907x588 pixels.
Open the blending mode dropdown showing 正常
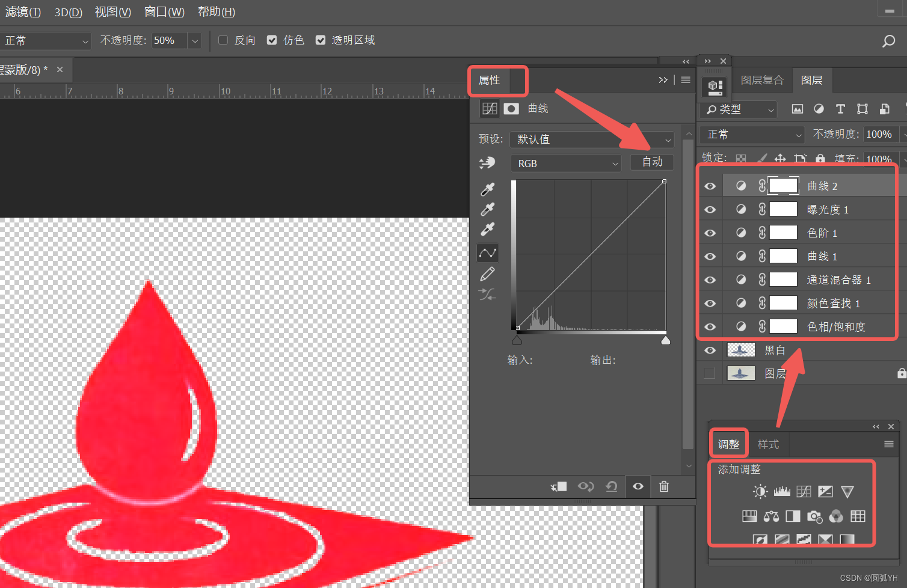(x=45, y=40)
